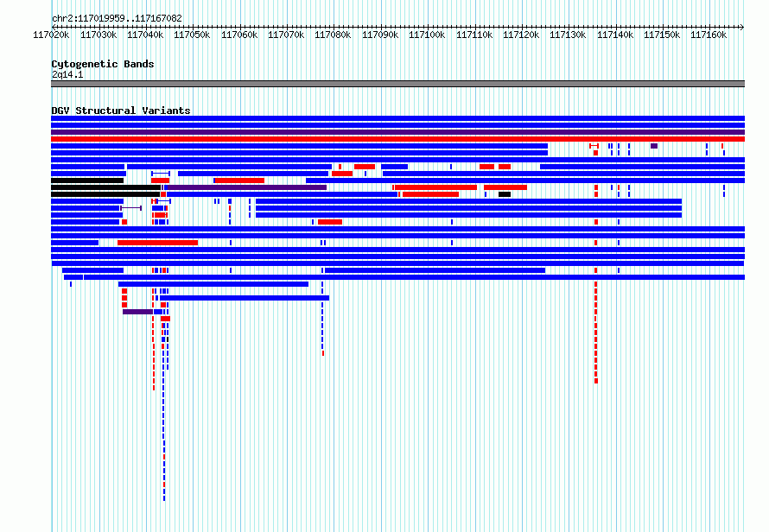Screen dimensions: 769x532
Task: Select the 117090k scale position
Action: [380, 35]
